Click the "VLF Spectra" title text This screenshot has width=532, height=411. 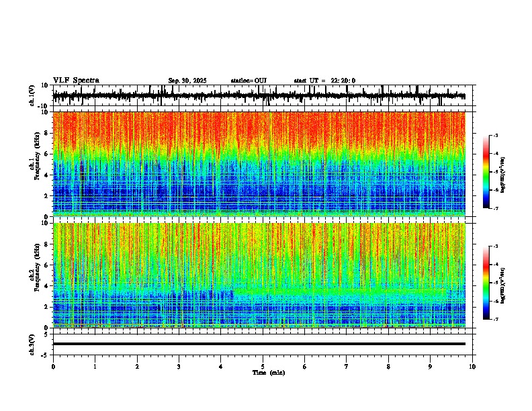coord(76,81)
